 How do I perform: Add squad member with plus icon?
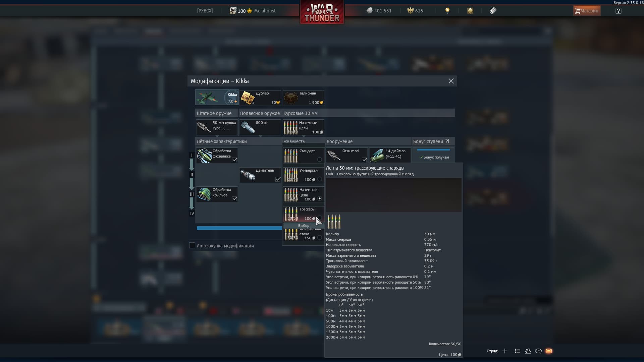point(505,351)
